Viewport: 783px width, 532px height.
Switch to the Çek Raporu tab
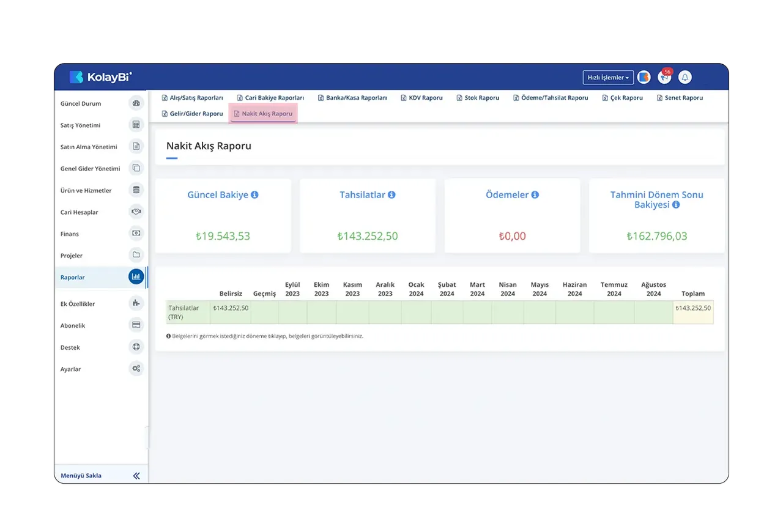[623, 98]
